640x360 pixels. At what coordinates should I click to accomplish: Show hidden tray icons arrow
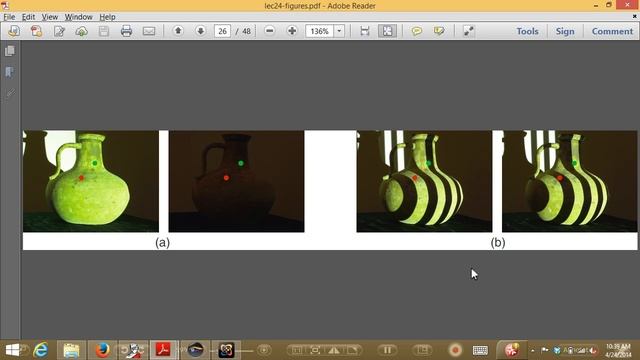click(x=533, y=350)
